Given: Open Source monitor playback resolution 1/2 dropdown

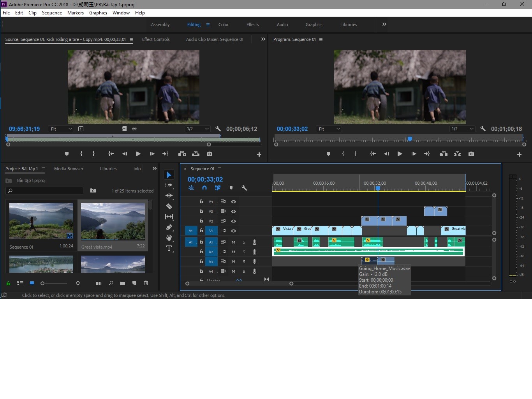Looking at the screenshot, I should (x=197, y=129).
